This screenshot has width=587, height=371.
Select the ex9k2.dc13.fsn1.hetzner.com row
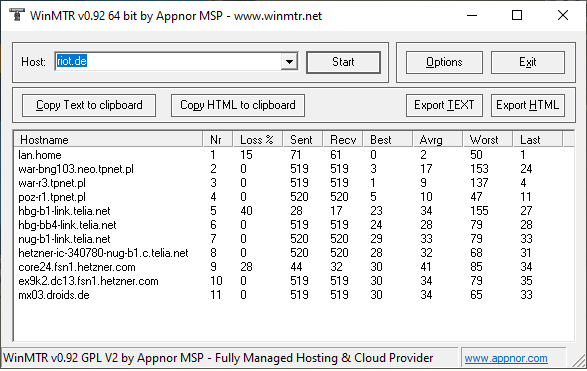pos(294,281)
